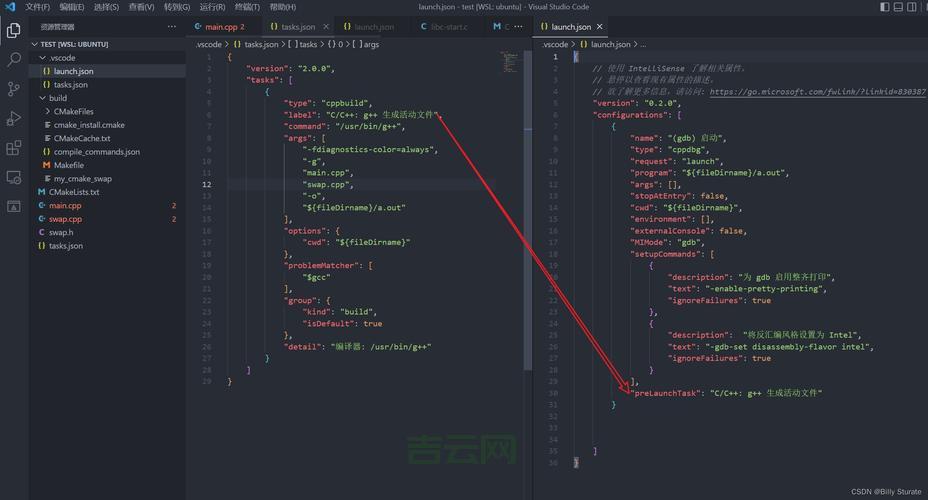Open the 终端(T) menu
Screen dimensions: 928x500
247,7
